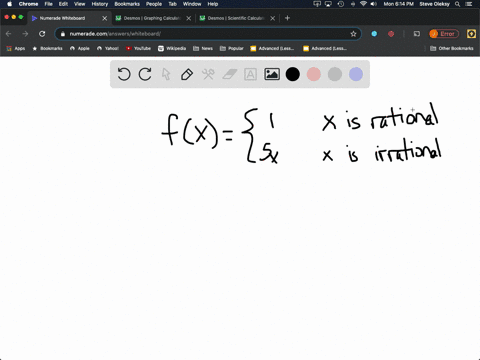Open the Notification Center list icon
Screen dimensions: 480x360
click(470, 4)
